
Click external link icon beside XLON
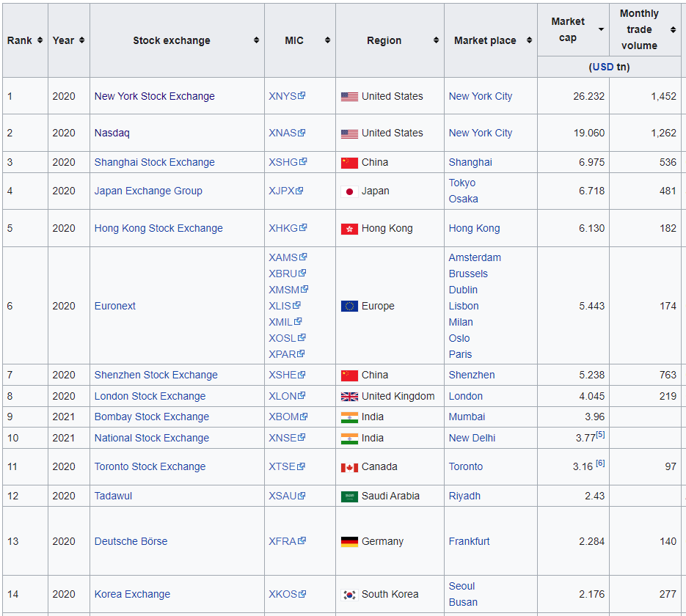(x=302, y=395)
